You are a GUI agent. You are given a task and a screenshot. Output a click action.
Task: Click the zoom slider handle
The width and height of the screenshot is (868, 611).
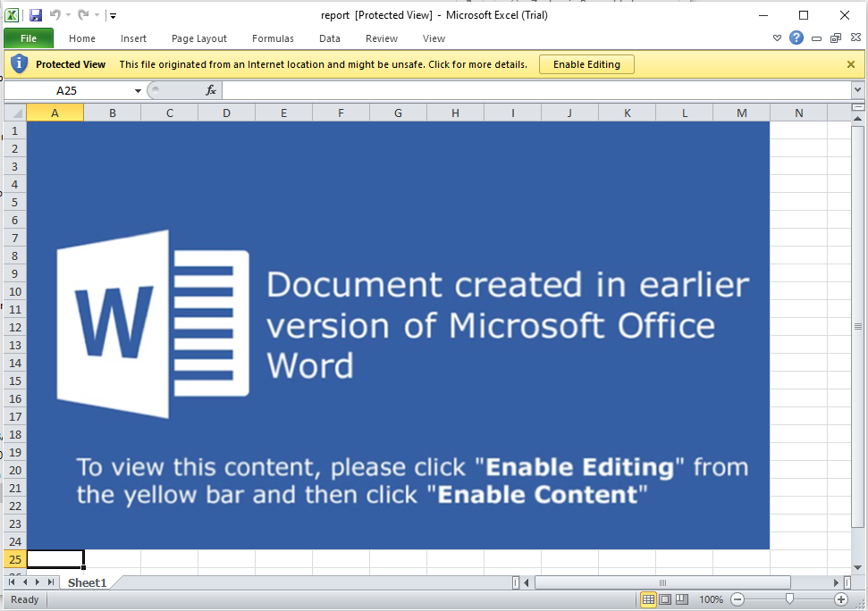pyautogui.click(x=789, y=598)
